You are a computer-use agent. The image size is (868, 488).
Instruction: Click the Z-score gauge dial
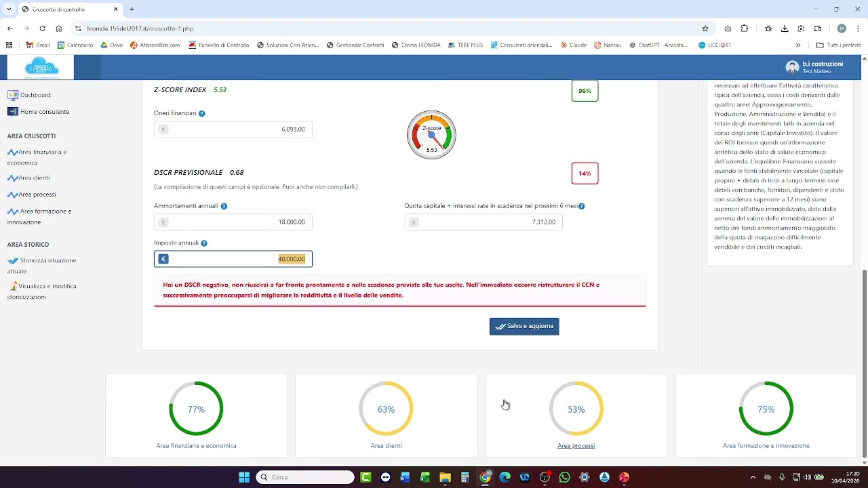431,135
